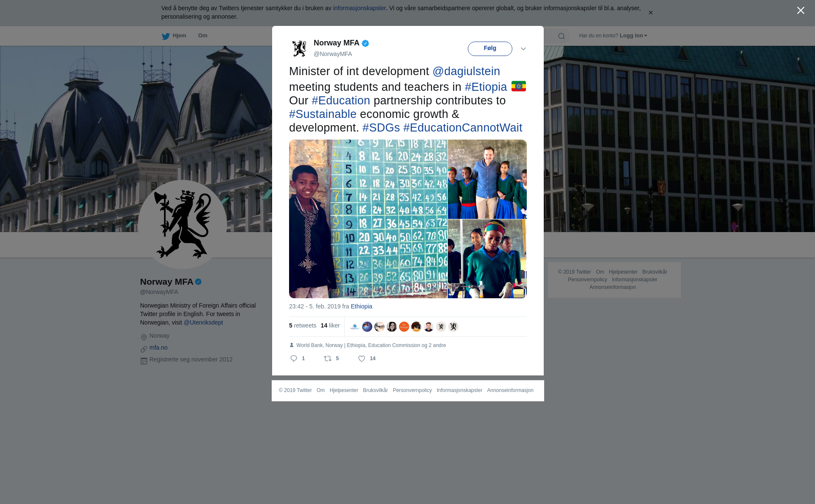Click the orange liker avatar
The height and width of the screenshot is (504, 815).
pyautogui.click(x=404, y=327)
